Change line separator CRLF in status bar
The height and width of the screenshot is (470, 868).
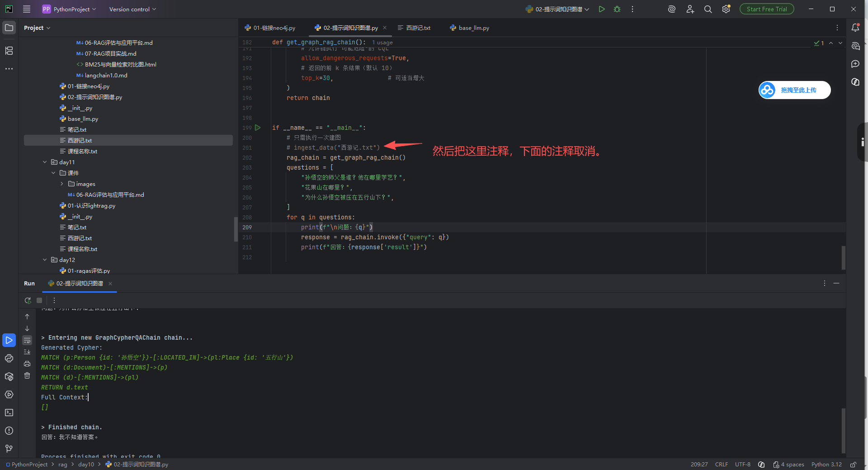point(722,465)
